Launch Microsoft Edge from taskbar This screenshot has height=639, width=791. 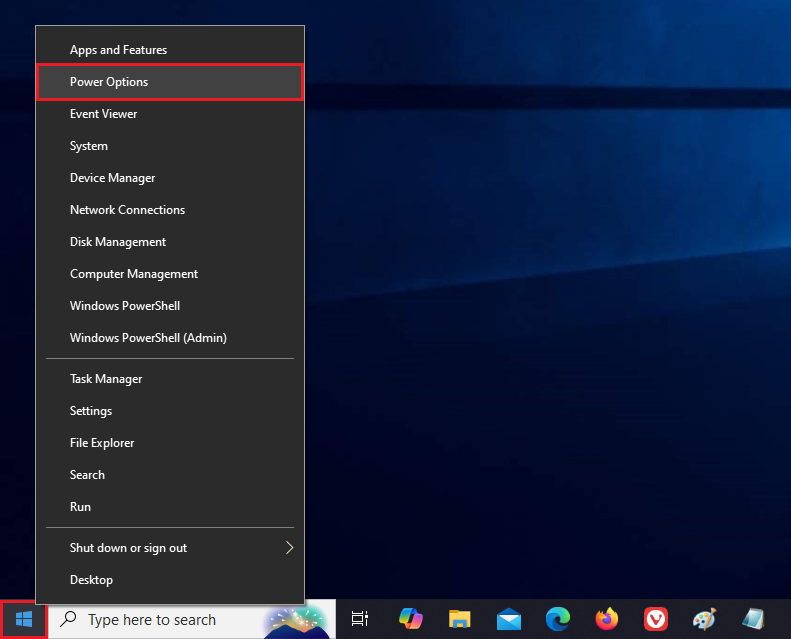point(557,619)
